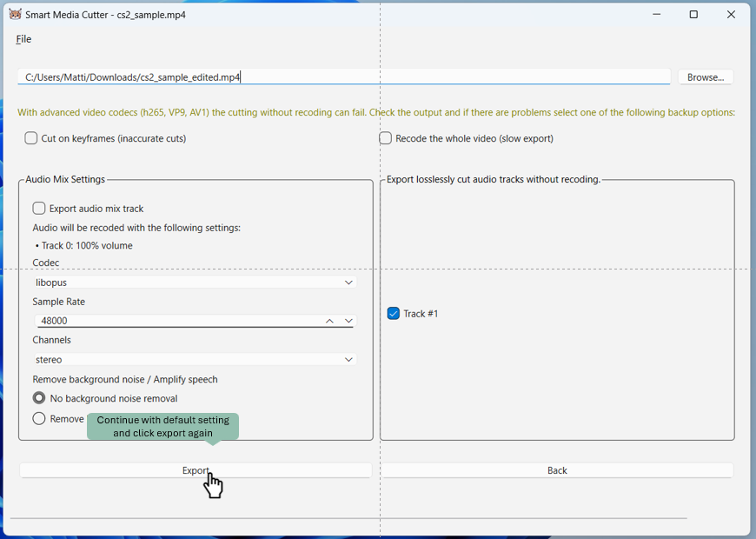Viewport: 756px width, 539px height.
Task: Click Sample Rate up arrow
Action: pyautogui.click(x=329, y=321)
